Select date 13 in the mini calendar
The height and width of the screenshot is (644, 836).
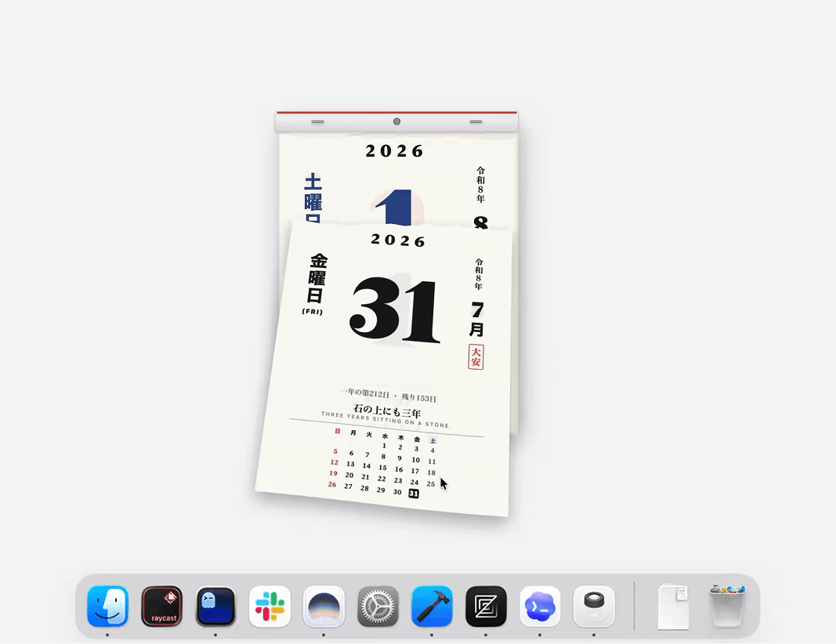pos(350,464)
